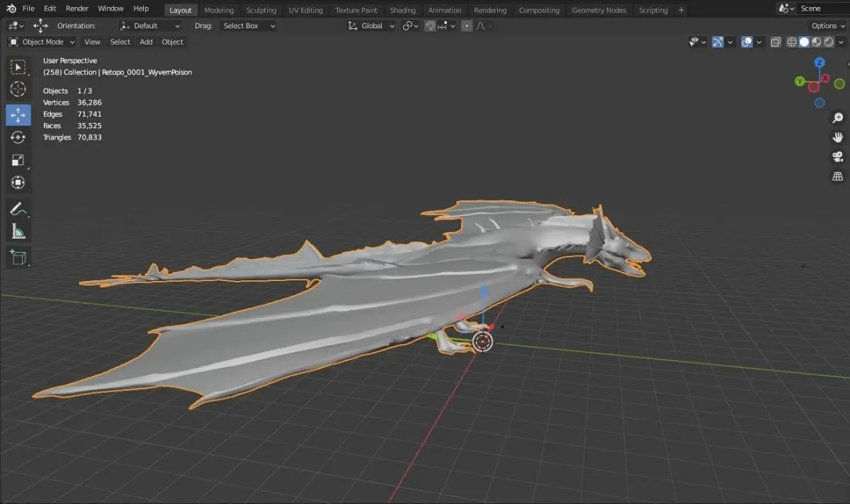Open the editor type selector dropdown
This screenshot has height=504, width=850.
[x=16, y=25]
